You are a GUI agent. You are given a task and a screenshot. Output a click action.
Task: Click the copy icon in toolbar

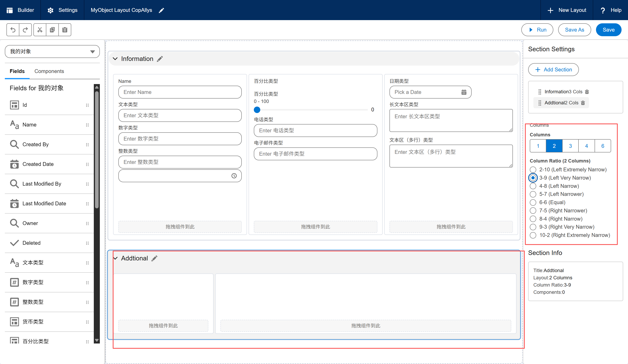[x=52, y=30]
